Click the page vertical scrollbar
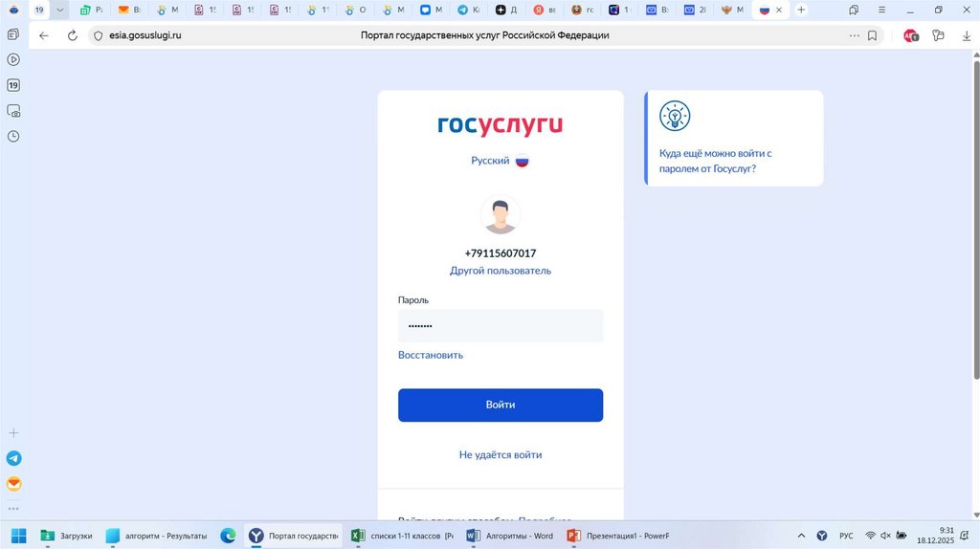Screen dimensions: 980x549 975,219
